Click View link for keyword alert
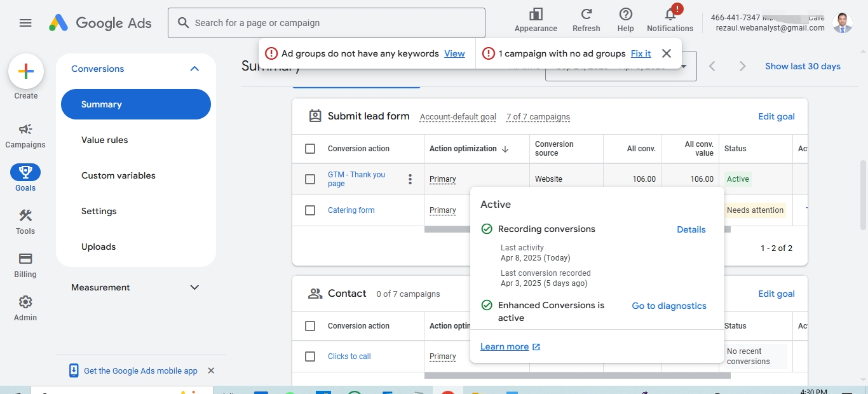This screenshot has height=394, width=868. click(454, 53)
